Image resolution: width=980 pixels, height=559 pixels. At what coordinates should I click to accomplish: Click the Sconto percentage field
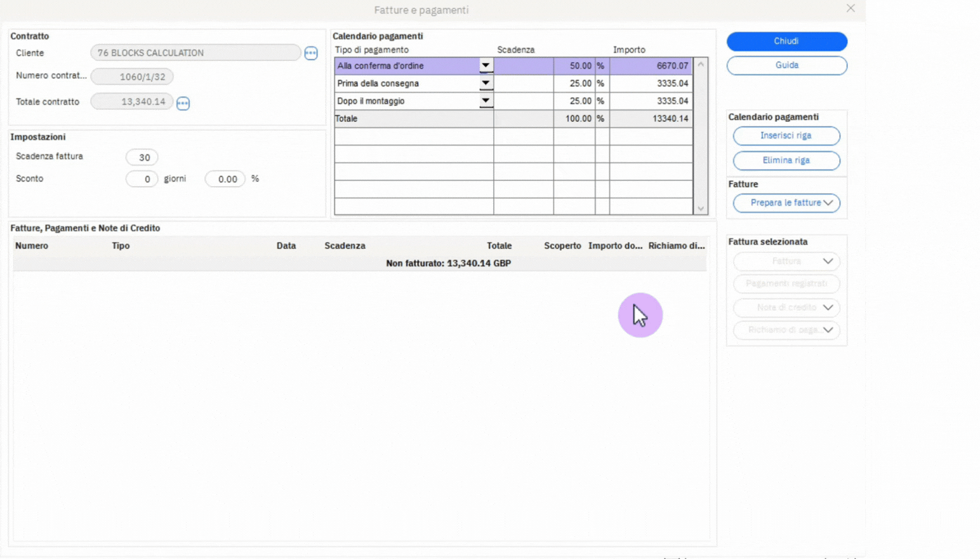[225, 179]
